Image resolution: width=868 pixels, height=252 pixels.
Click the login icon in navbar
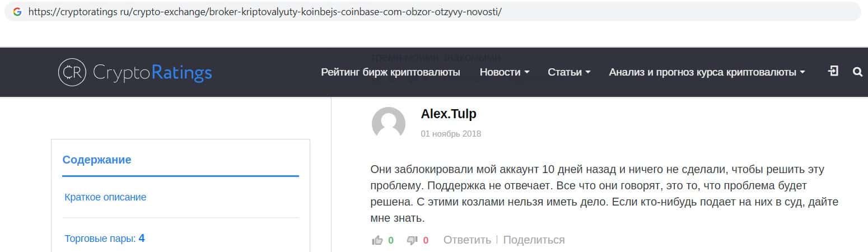pyautogui.click(x=833, y=71)
